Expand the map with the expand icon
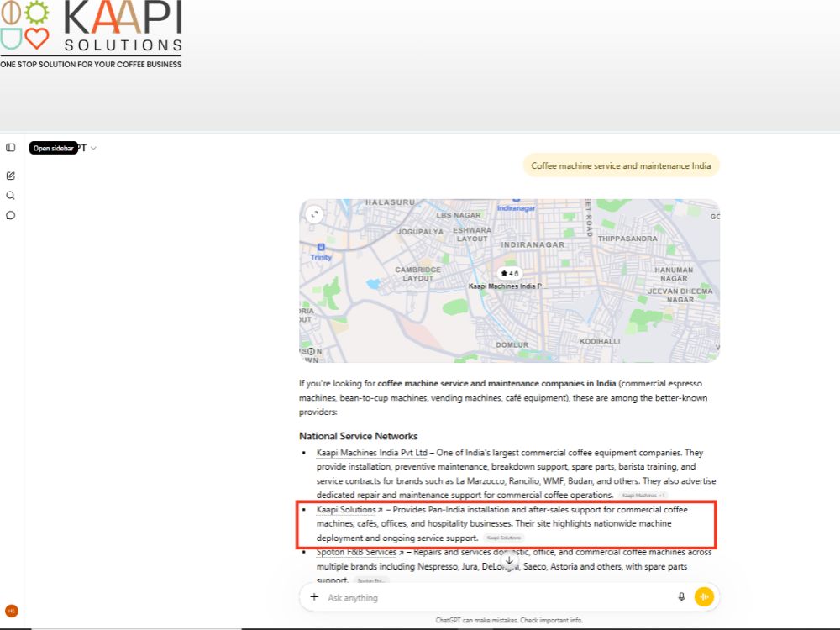840x630 pixels. 314,214
